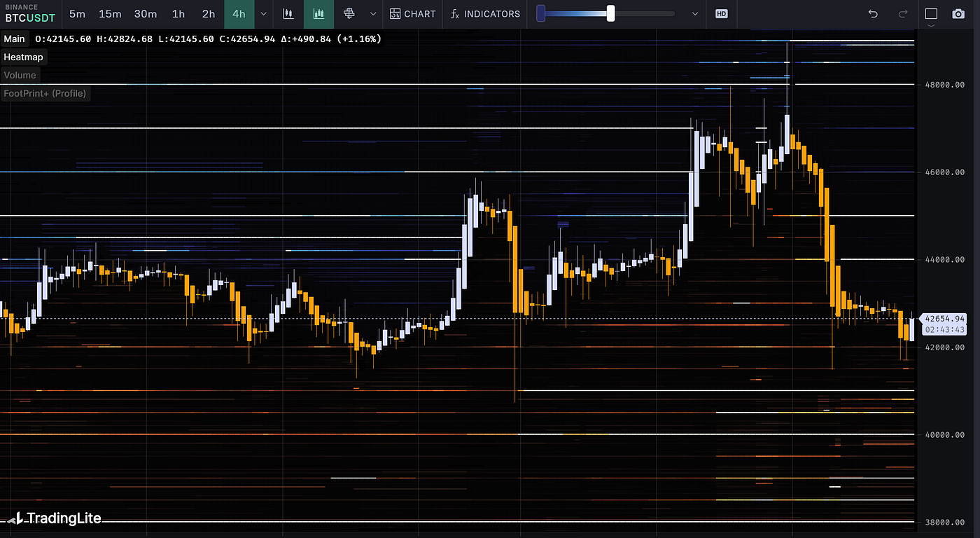Image resolution: width=980 pixels, height=538 pixels.
Task: Switch to the 30m timeframe
Action: (146, 13)
